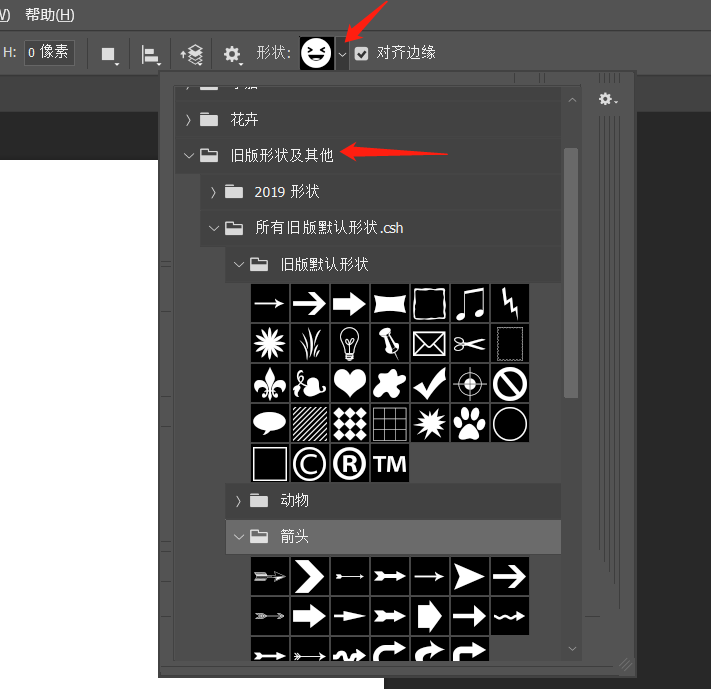Select the checkerboard diamond pattern shape
Image resolution: width=711 pixels, height=689 pixels.
(x=350, y=423)
